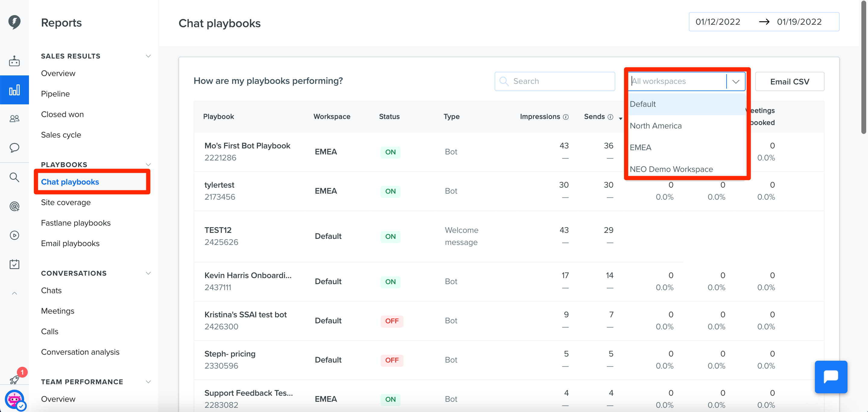Click the Impressions info icon

coord(566,117)
